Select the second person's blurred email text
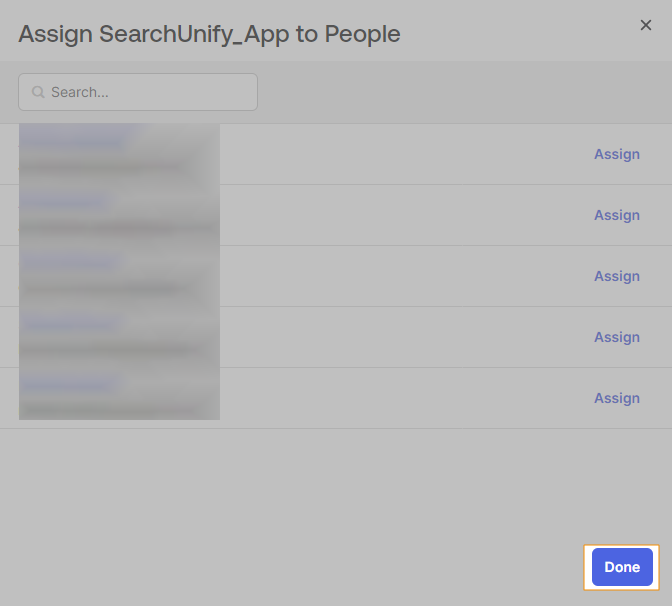This screenshot has height=606, width=672. 115,227
